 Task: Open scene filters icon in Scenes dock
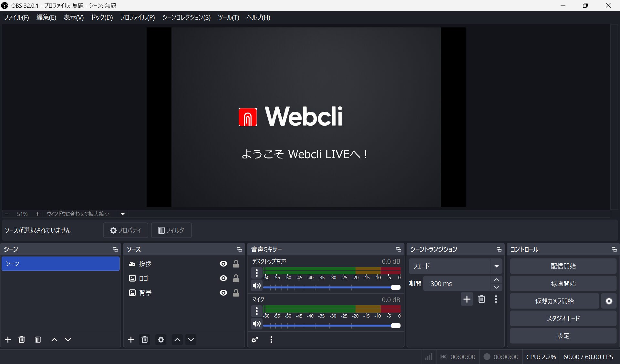tap(38, 339)
